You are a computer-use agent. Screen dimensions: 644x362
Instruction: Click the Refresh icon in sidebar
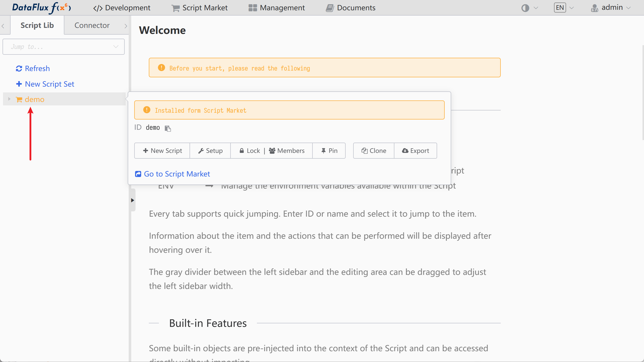click(19, 69)
